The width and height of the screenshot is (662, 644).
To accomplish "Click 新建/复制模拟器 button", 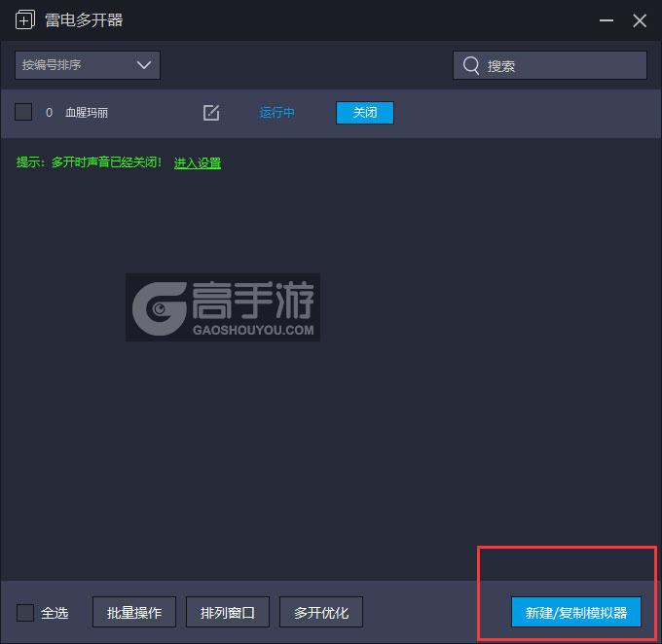I will (x=576, y=612).
